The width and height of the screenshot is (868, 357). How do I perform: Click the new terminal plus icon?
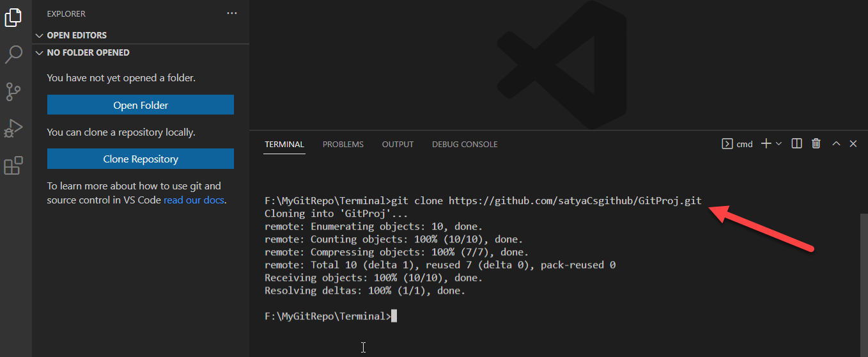click(x=766, y=144)
